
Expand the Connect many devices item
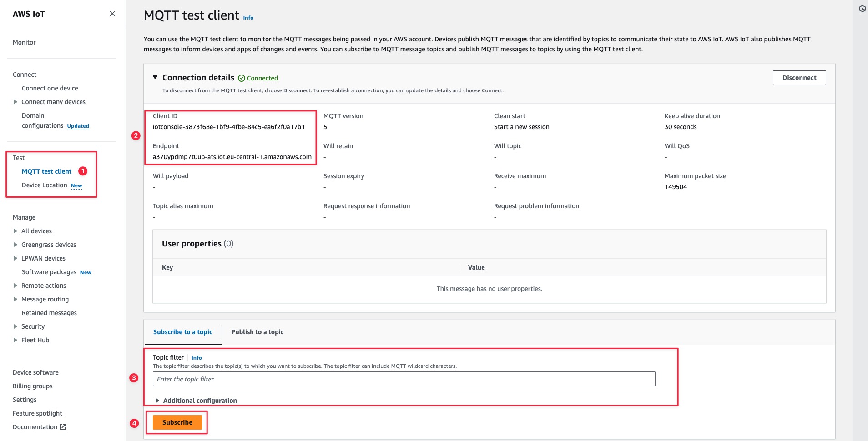(15, 102)
